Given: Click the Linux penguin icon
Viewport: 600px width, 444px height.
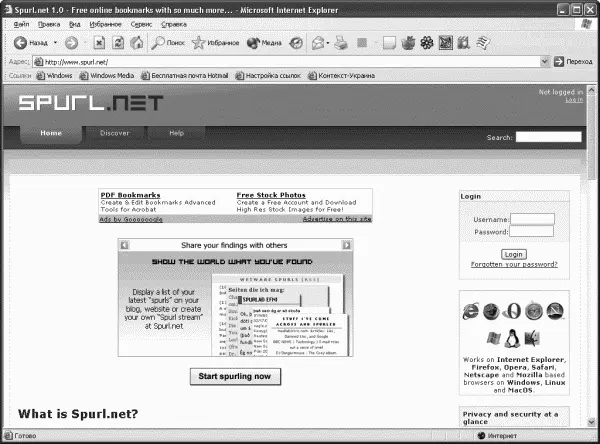Looking at the screenshot, I should click(512, 338).
